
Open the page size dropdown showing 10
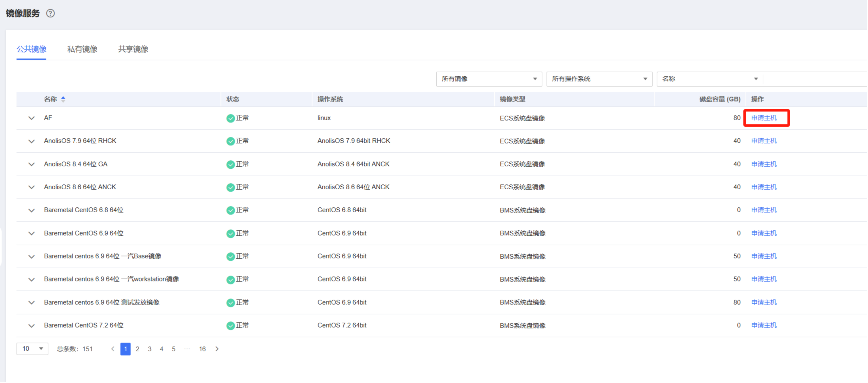click(x=32, y=349)
